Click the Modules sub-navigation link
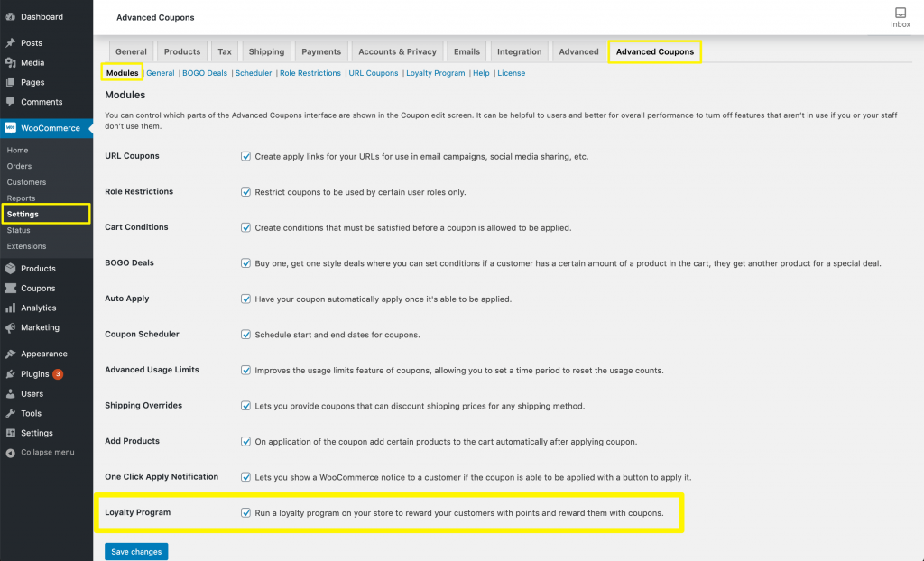This screenshot has height=561, width=924. point(122,73)
